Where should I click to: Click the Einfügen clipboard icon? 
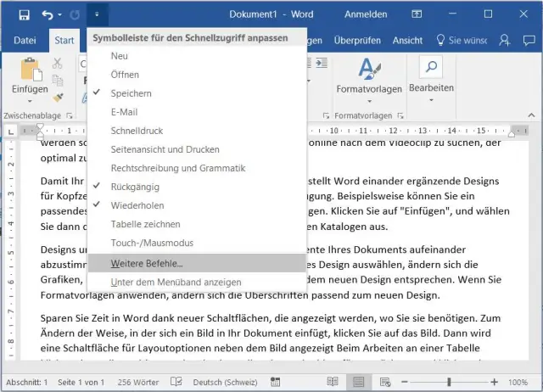[30, 70]
